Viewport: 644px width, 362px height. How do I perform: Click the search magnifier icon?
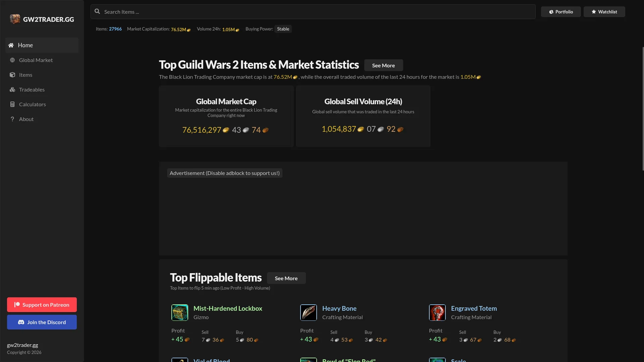point(97,11)
